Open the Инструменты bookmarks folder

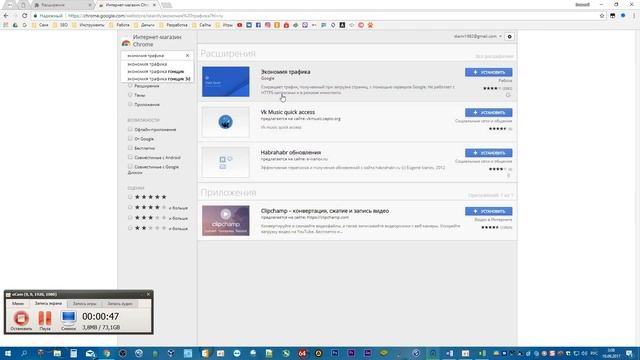click(x=88, y=25)
